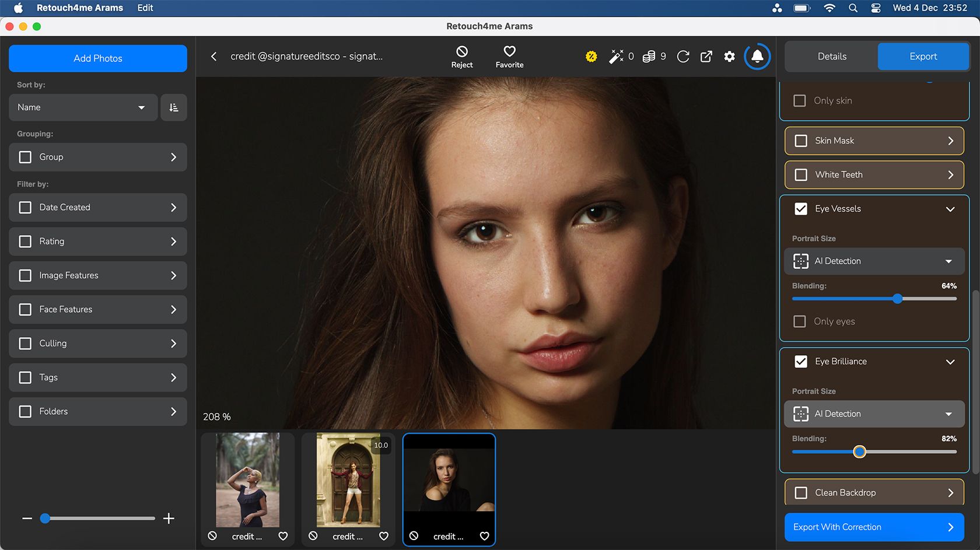This screenshot has width=980, height=550.
Task: Favorite the selected third thumbnail
Action: (x=484, y=536)
